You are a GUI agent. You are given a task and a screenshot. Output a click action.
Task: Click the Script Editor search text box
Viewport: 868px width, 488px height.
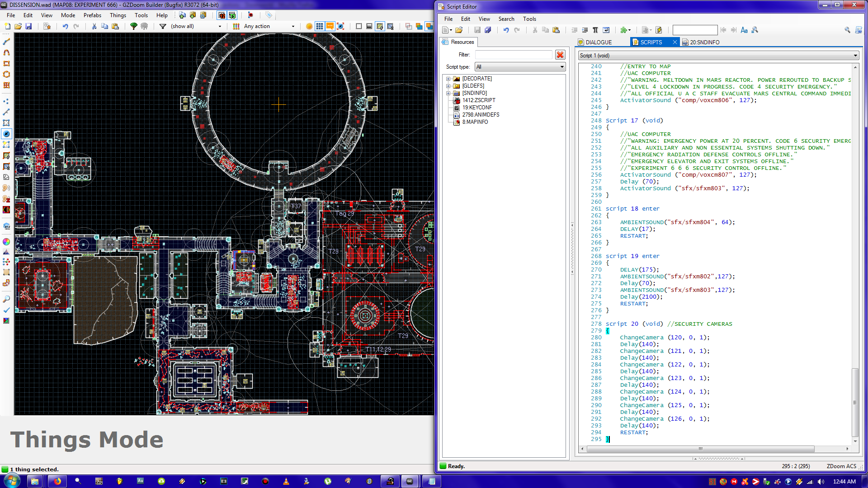coord(695,30)
